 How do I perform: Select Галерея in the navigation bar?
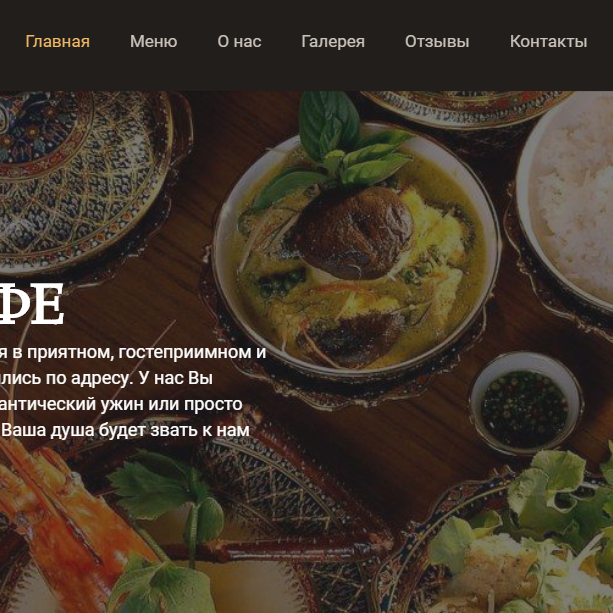click(x=333, y=41)
